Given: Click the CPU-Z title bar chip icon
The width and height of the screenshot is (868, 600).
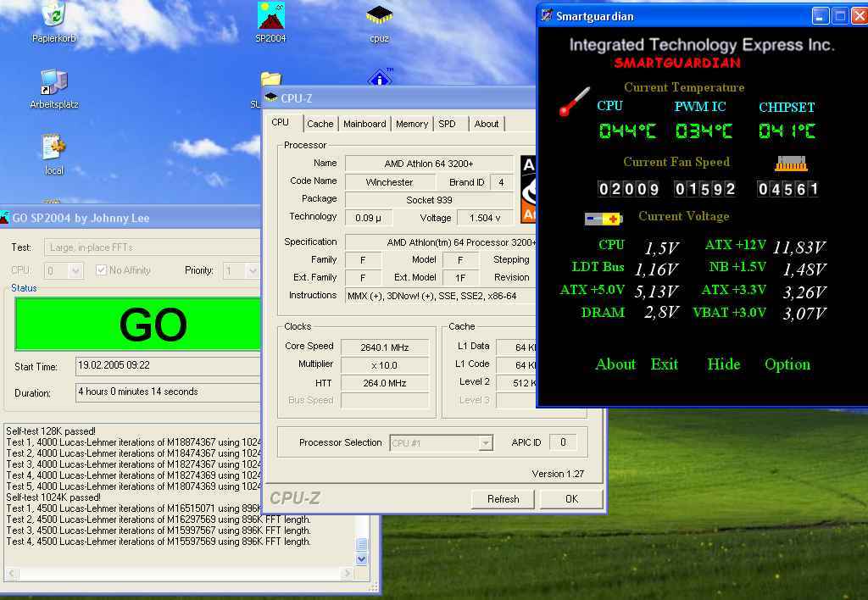Looking at the screenshot, I should coord(271,98).
